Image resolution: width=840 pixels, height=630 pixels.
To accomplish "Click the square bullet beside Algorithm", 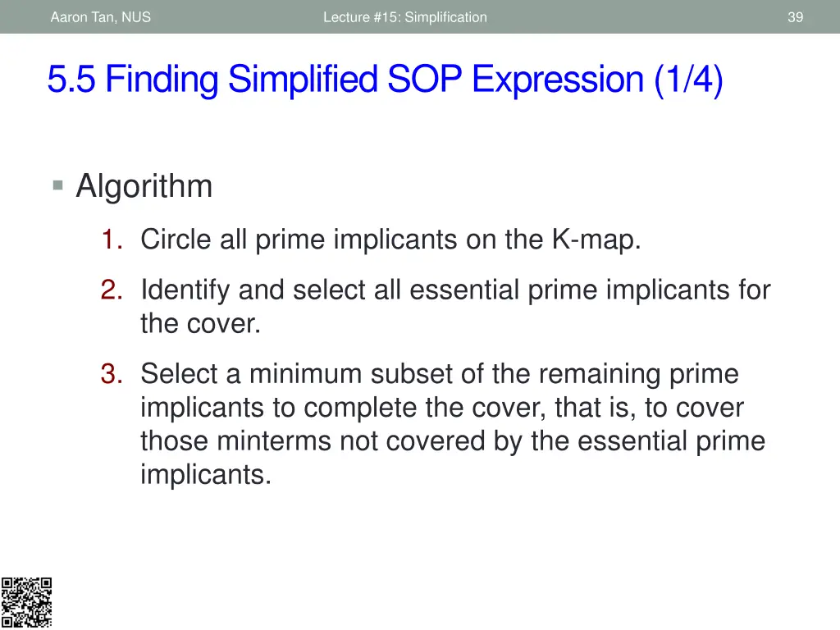I will (58, 186).
